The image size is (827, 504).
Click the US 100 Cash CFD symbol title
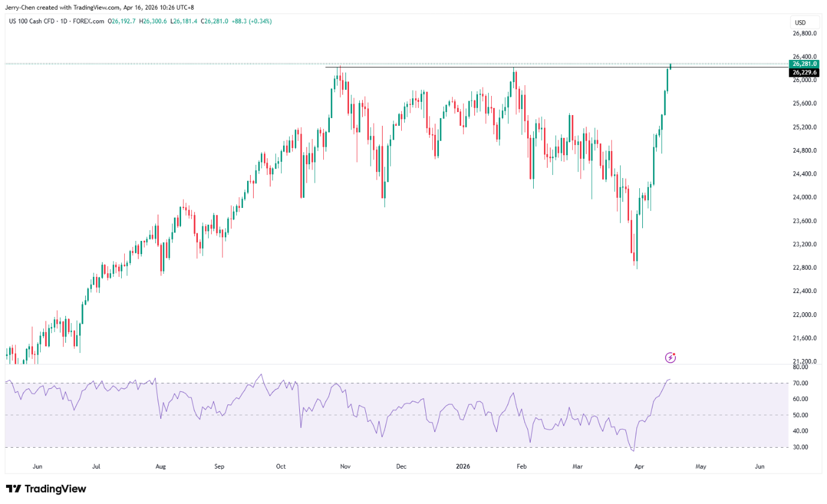34,22
